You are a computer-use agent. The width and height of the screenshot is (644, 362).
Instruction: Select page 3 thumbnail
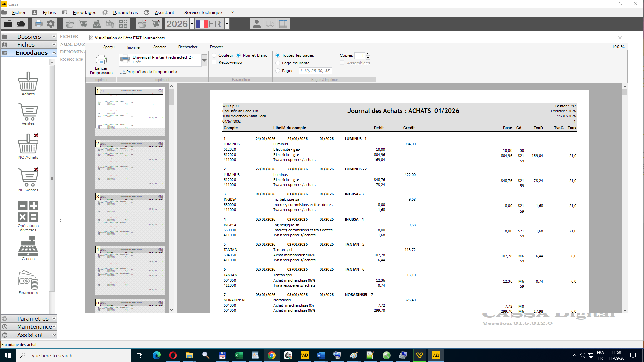coord(130,218)
